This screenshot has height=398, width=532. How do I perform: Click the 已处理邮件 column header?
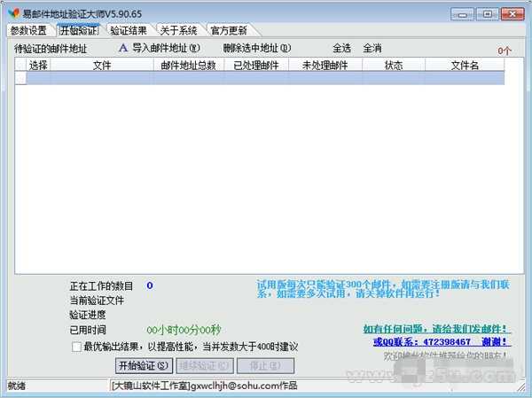256,65
